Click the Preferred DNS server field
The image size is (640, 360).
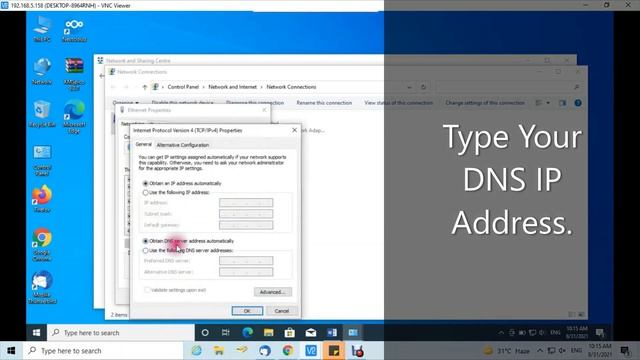(x=246, y=261)
